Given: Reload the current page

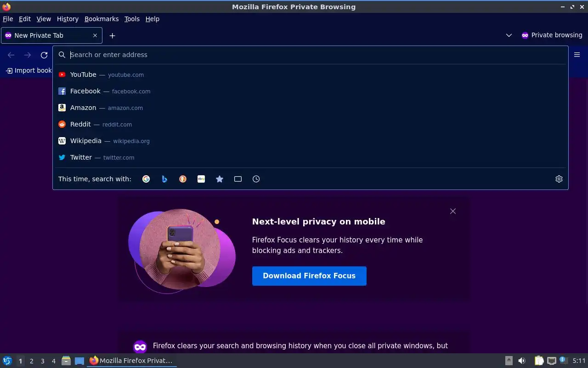Looking at the screenshot, I should click(x=44, y=55).
